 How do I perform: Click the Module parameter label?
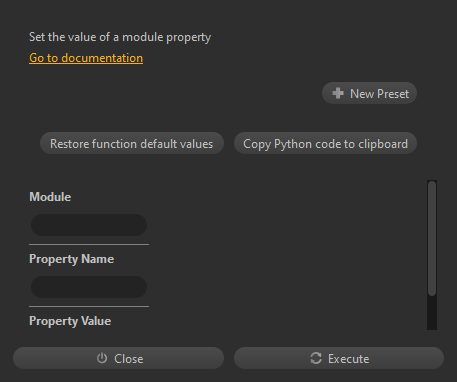[x=50, y=197]
